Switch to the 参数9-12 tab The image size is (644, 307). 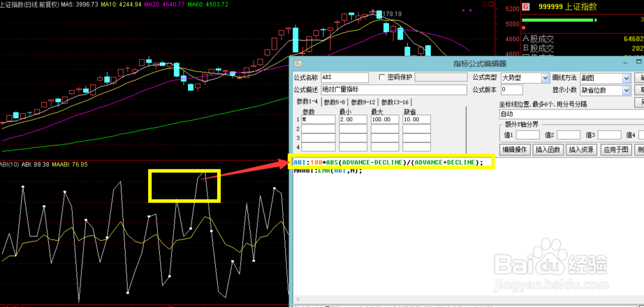363,102
